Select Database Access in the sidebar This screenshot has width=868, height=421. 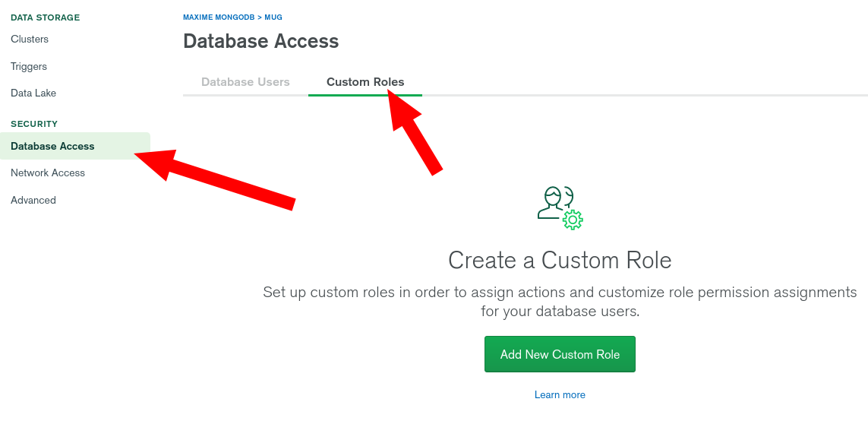(x=53, y=146)
